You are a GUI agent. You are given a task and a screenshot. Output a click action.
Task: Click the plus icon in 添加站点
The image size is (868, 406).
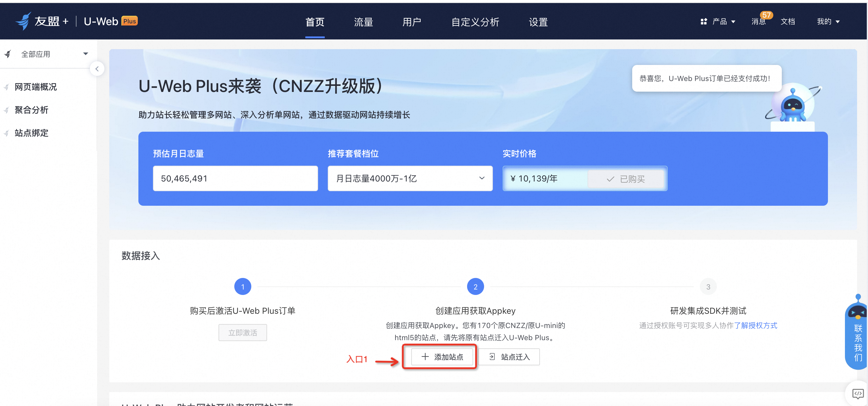[x=425, y=357]
